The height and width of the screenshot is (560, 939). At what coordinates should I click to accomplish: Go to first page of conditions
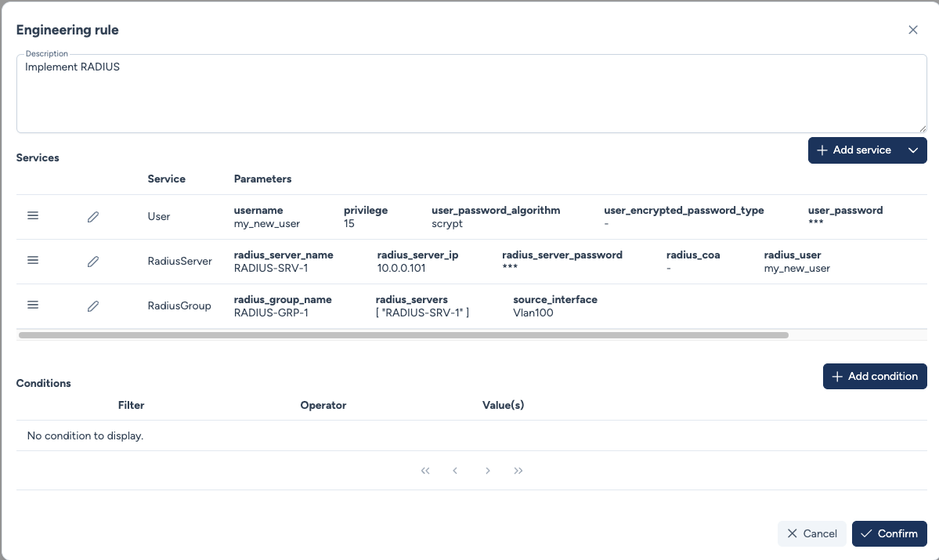425,471
